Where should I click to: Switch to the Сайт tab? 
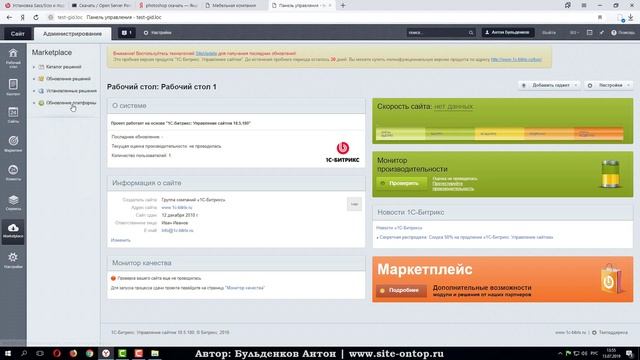click(x=18, y=33)
